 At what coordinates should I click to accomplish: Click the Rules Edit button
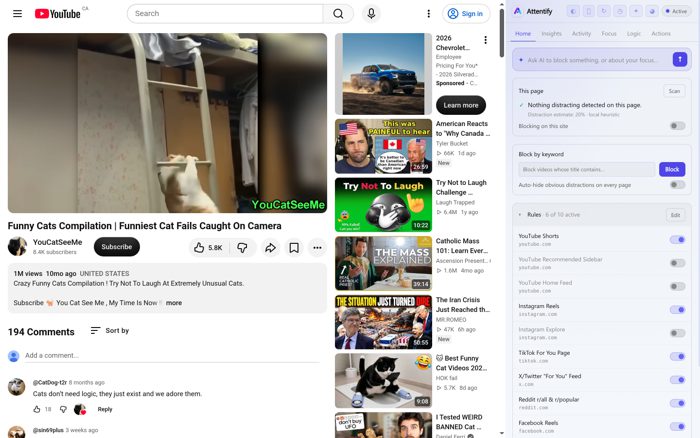coord(675,215)
